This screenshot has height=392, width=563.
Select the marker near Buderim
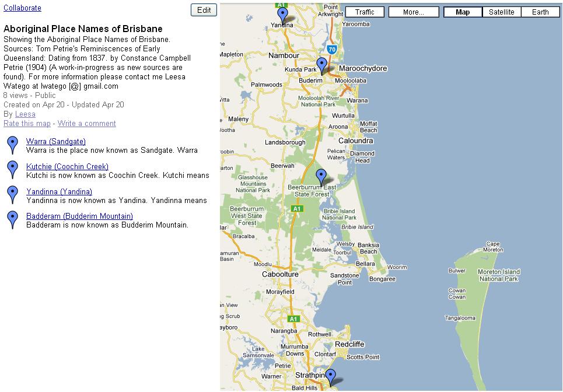321,65
